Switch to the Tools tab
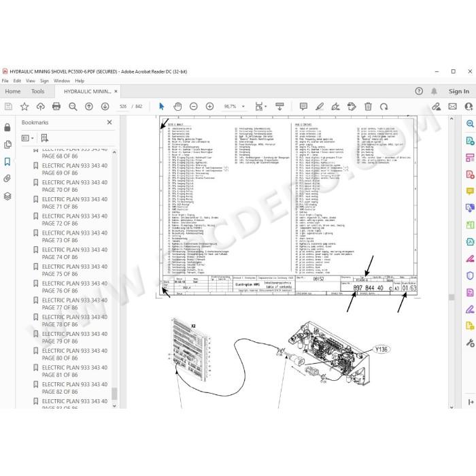The height and width of the screenshot is (476, 476). pyautogui.click(x=37, y=91)
